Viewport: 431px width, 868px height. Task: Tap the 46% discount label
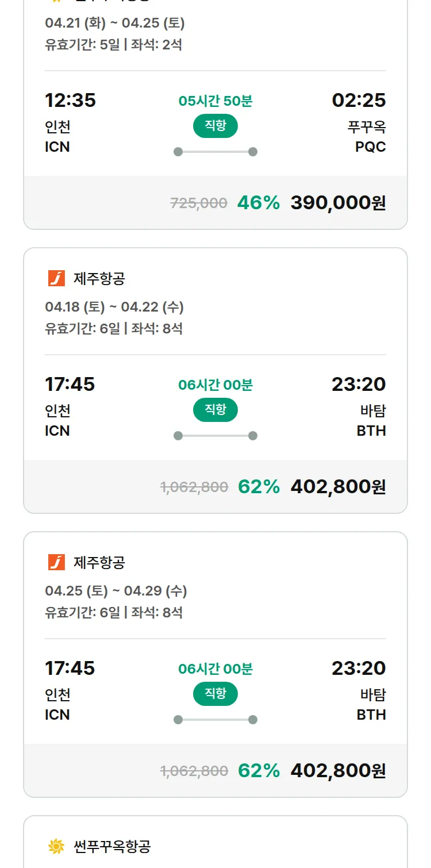pyautogui.click(x=258, y=203)
